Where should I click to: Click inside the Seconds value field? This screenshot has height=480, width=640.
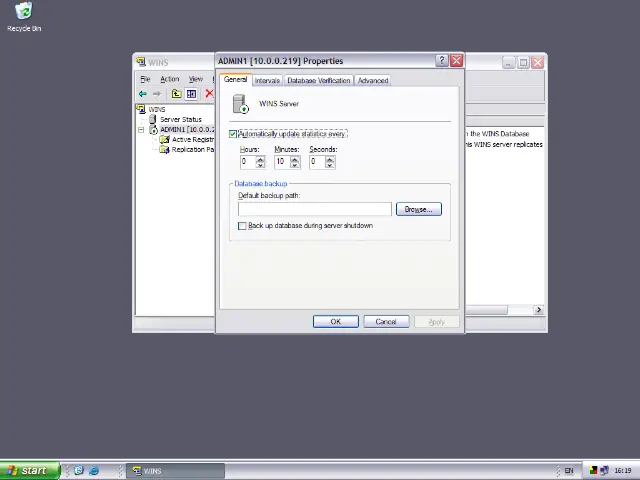[318, 162]
